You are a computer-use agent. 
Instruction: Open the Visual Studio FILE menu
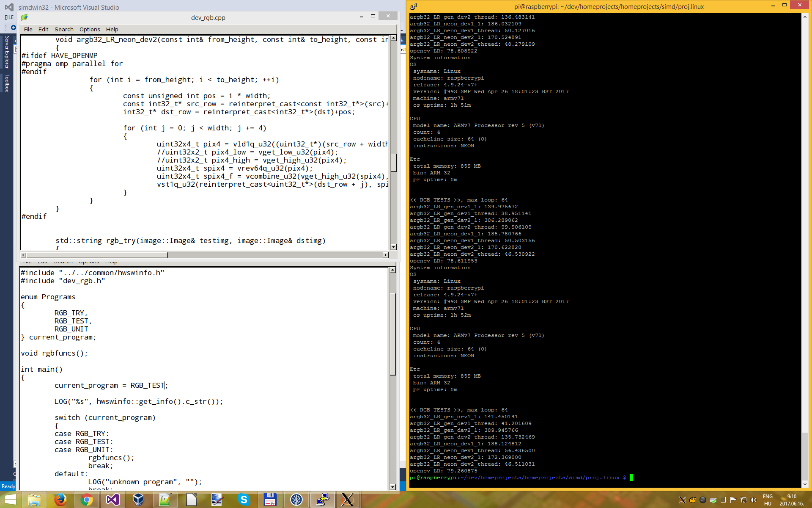pos(9,17)
